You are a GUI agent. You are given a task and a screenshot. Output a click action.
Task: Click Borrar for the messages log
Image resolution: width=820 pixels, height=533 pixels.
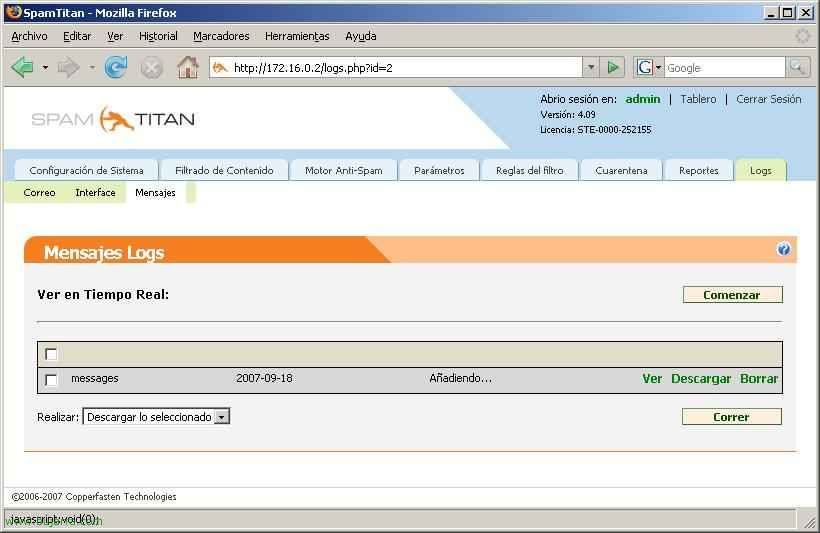click(x=759, y=379)
